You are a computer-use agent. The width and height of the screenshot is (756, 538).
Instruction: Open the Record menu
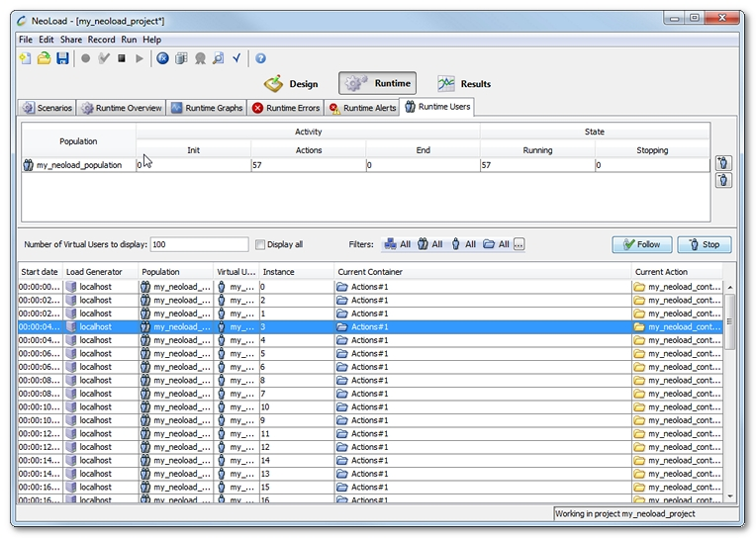[x=101, y=40]
